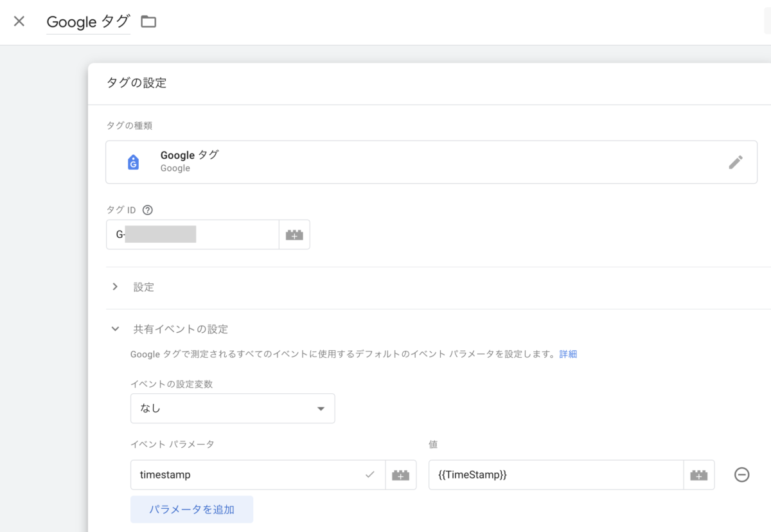Click the blue Google tag logo icon
Viewport: 771px width, 532px height.
point(133,162)
